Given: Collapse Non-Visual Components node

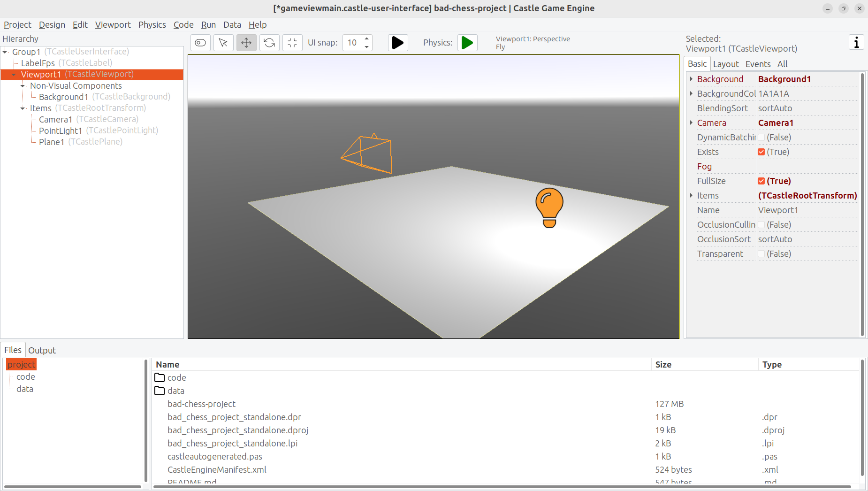Looking at the screenshot, I should [23, 86].
